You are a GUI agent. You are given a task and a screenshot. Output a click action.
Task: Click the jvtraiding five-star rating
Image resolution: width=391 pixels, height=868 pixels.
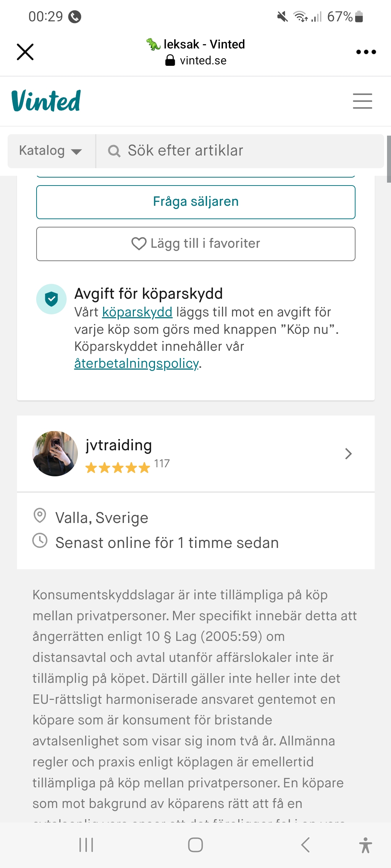click(x=118, y=468)
